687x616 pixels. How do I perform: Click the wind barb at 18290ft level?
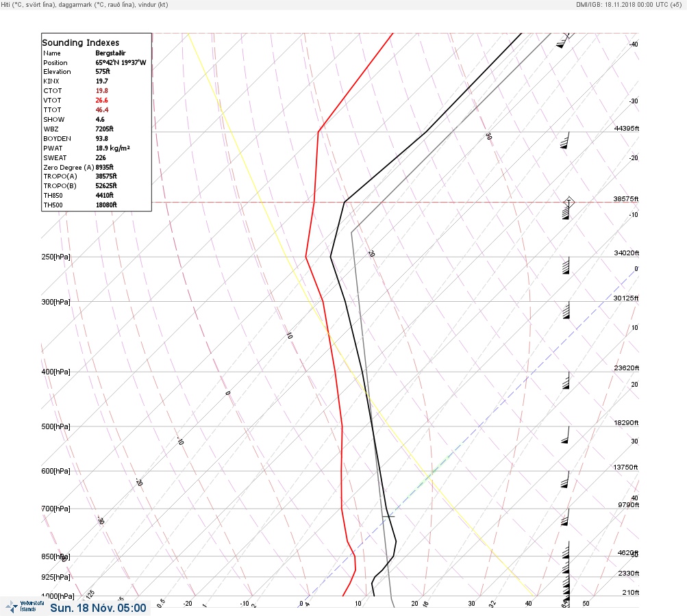point(565,435)
